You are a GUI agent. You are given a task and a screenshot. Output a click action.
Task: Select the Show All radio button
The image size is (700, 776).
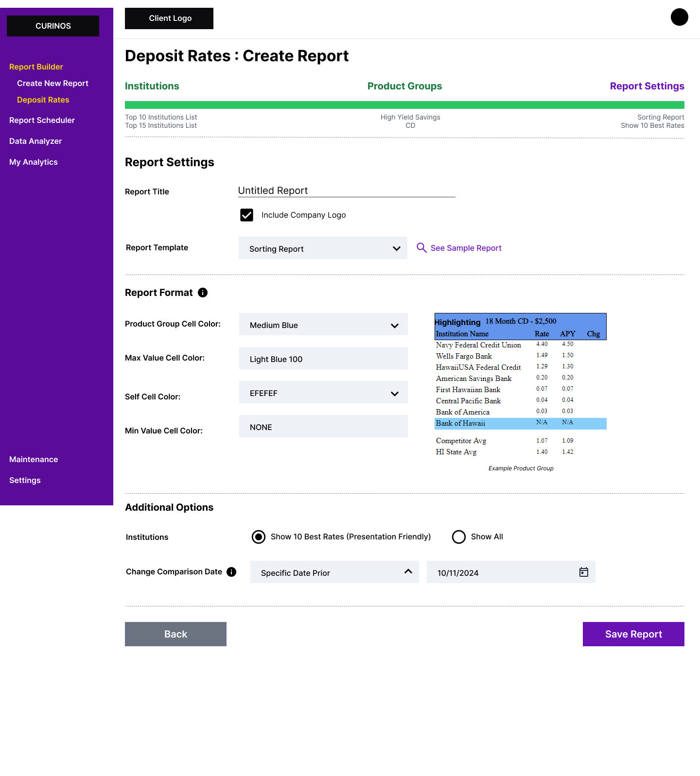coord(459,537)
